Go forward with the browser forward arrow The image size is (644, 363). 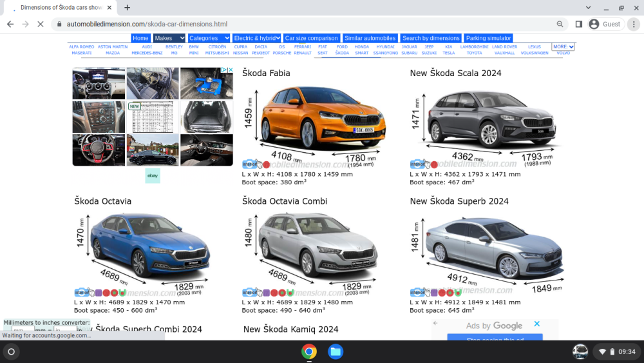tap(26, 25)
